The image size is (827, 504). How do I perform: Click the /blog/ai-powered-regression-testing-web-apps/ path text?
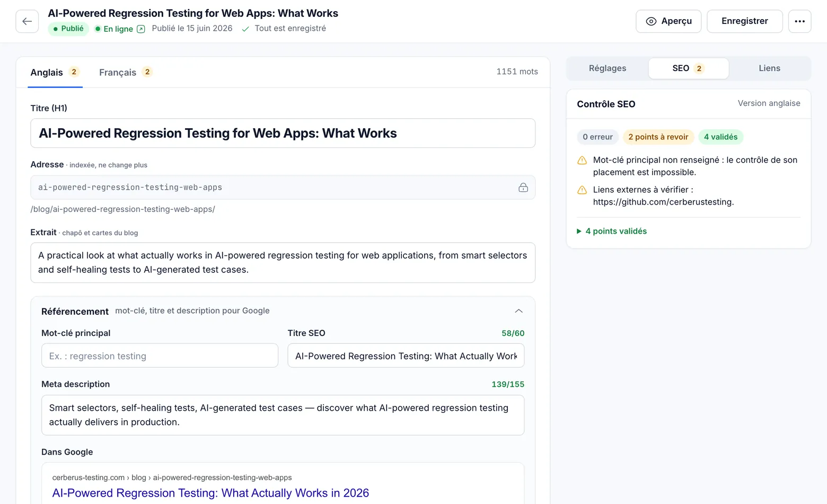coord(123,209)
